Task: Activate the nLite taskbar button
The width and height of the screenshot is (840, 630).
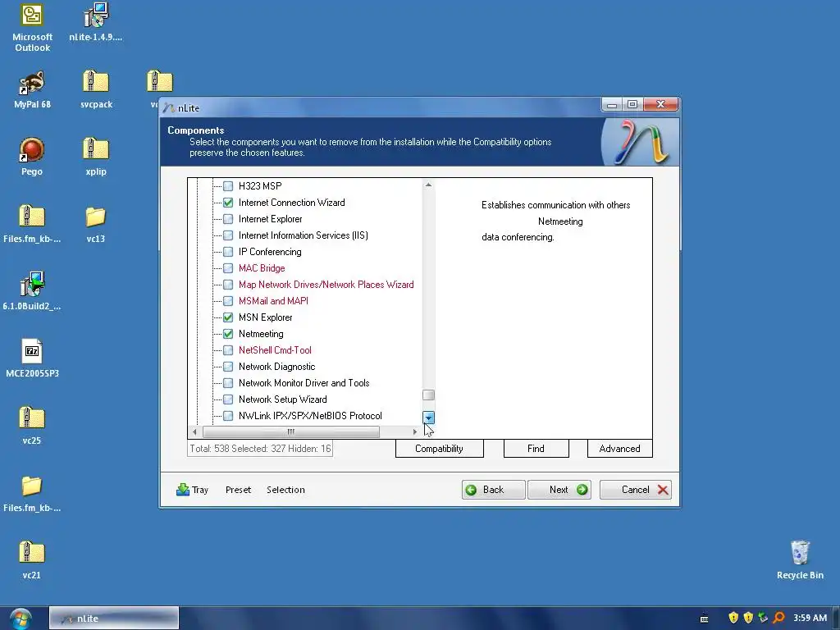Action: pyautogui.click(x=113, y=619)
